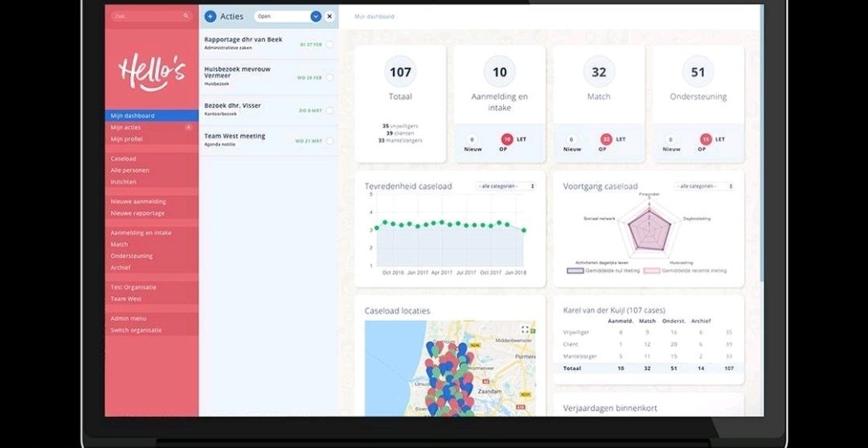This screenshot has height=448, width=868.
Task: Open Mijn profiel from the sidebar
Action: pyautogui.click(x=127, y=139)
